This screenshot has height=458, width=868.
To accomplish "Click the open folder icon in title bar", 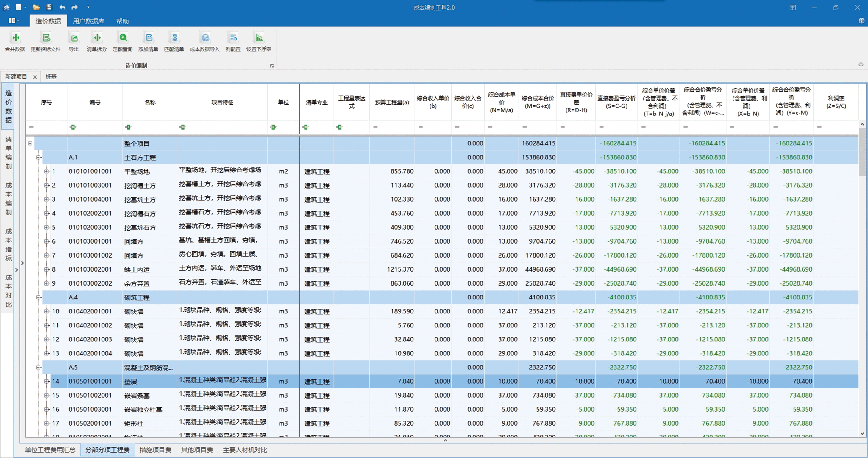I will (36, 7).
